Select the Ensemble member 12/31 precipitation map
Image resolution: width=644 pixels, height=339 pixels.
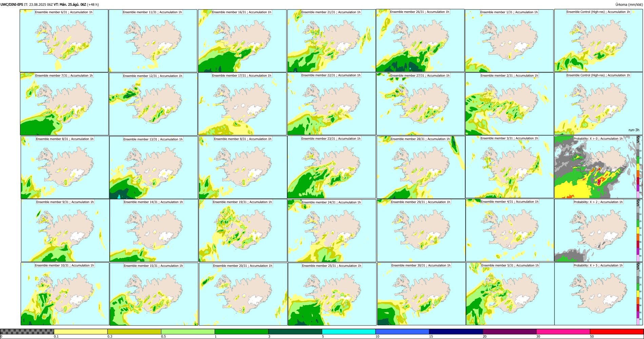(x=153, y=104)
